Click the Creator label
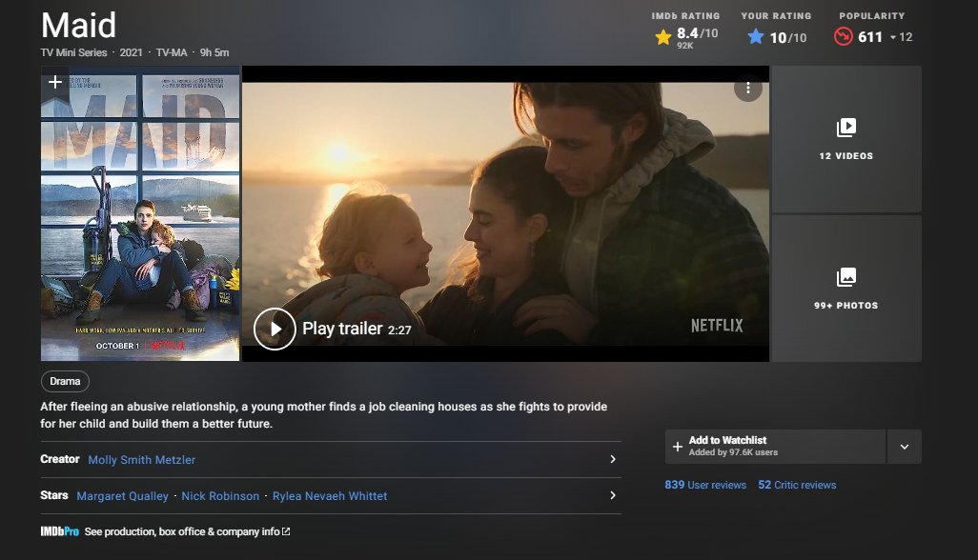The width and height of the screenshot is (978, 560). (60, 459)
